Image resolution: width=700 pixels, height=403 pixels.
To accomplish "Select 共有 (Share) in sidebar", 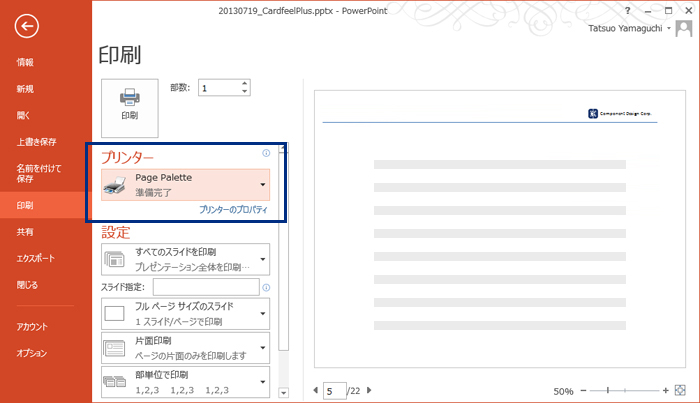I will click(25, 232).
